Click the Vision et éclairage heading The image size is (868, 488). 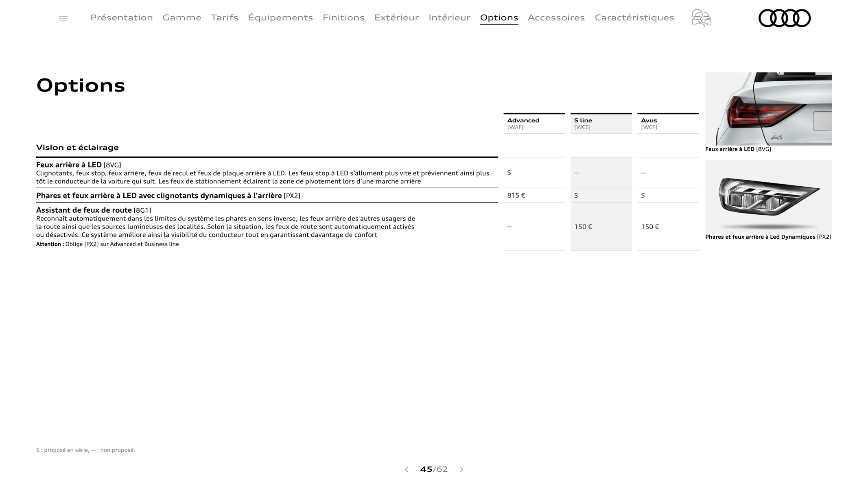coord(77,148)
